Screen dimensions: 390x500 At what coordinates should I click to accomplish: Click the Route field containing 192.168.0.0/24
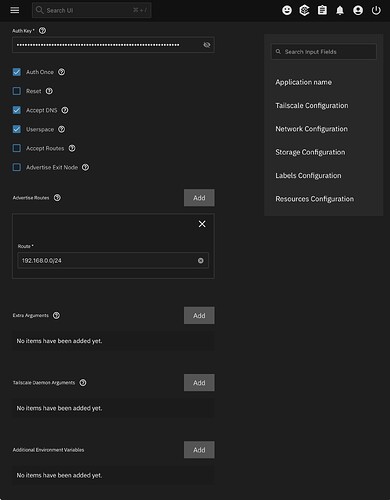113,261
